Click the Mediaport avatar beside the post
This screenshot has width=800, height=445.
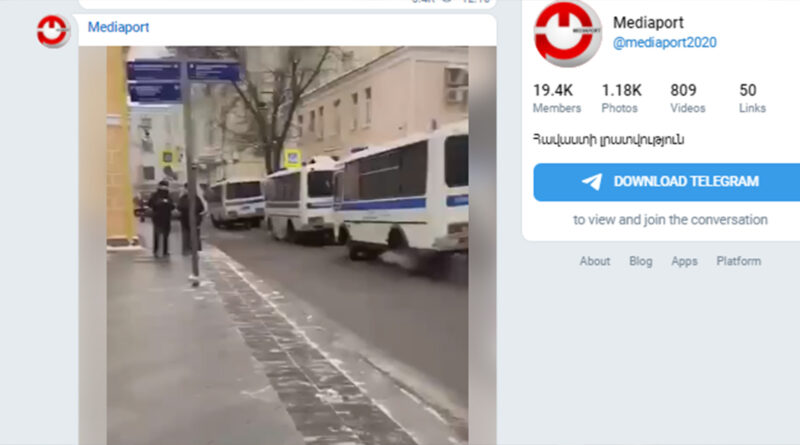53,31
